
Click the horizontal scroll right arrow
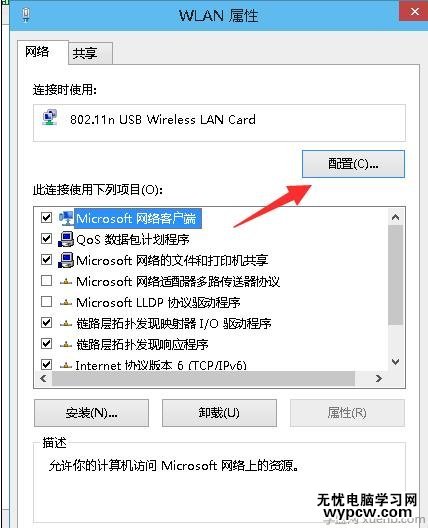[x=379, y=378]
